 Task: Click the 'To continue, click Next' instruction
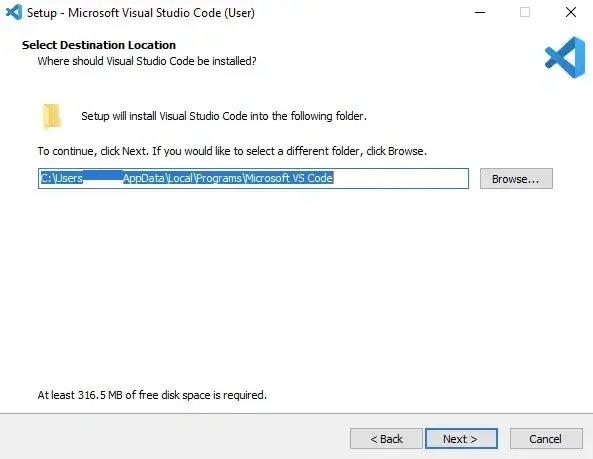point(232,151)
